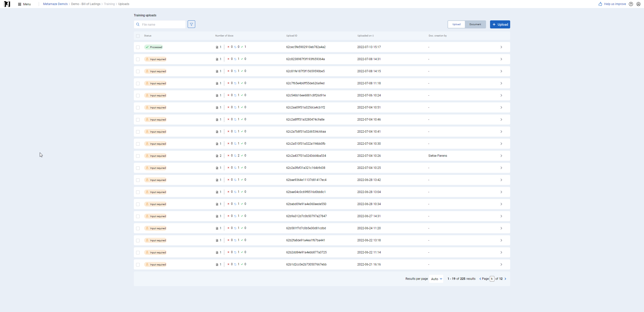
Task: Select checkbox for upload 62b1d2cc0e2b730507667ebb
Action: click(x=138, y=265)
